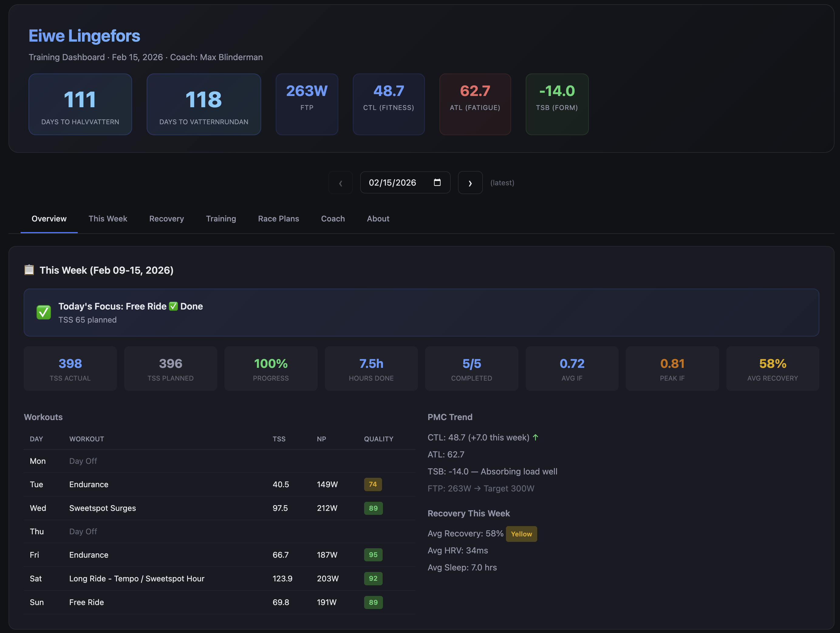Click the right chevron to advance the date
Screen dimensions: 840x633
click(470, 183)
